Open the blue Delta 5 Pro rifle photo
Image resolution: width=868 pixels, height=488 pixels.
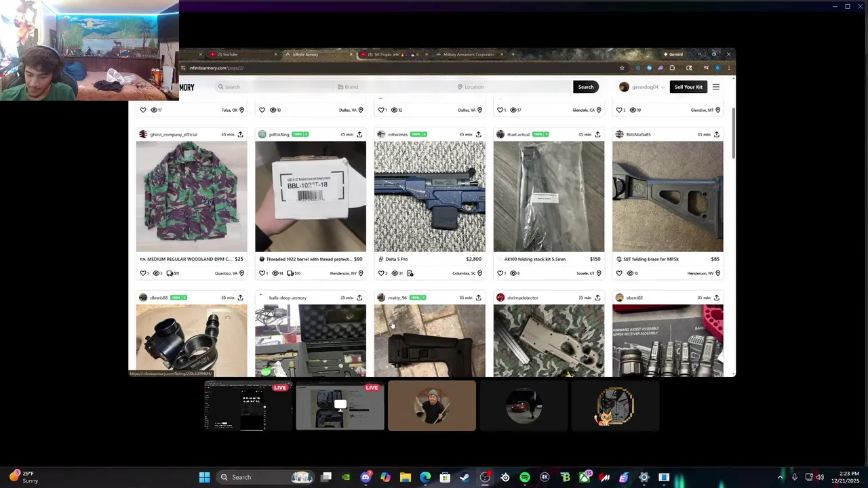pyautogui.click(x=430, y=197)
